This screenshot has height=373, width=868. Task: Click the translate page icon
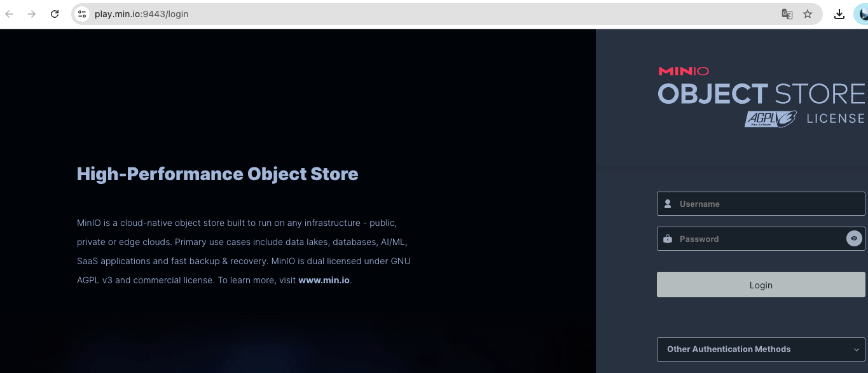(787, 14)
